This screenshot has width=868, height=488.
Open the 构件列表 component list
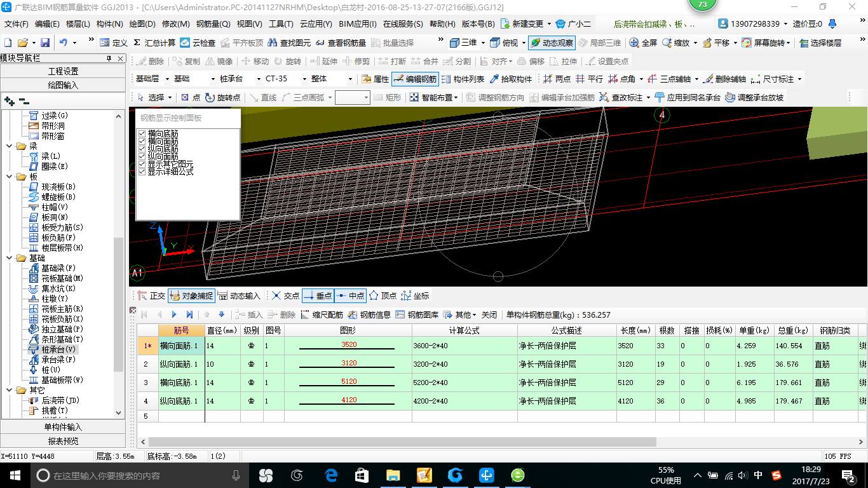[464, 79]
